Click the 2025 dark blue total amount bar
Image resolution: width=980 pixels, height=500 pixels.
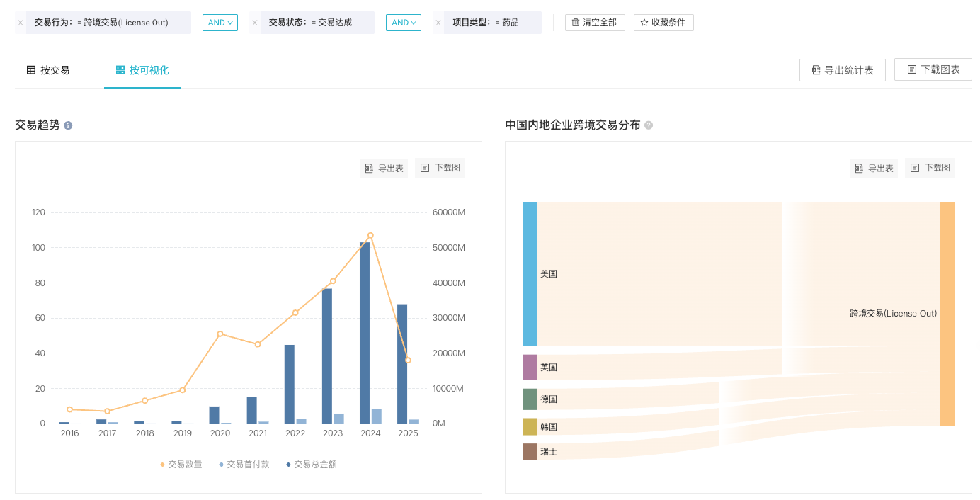pyautogui.click(x=402, y=364)
